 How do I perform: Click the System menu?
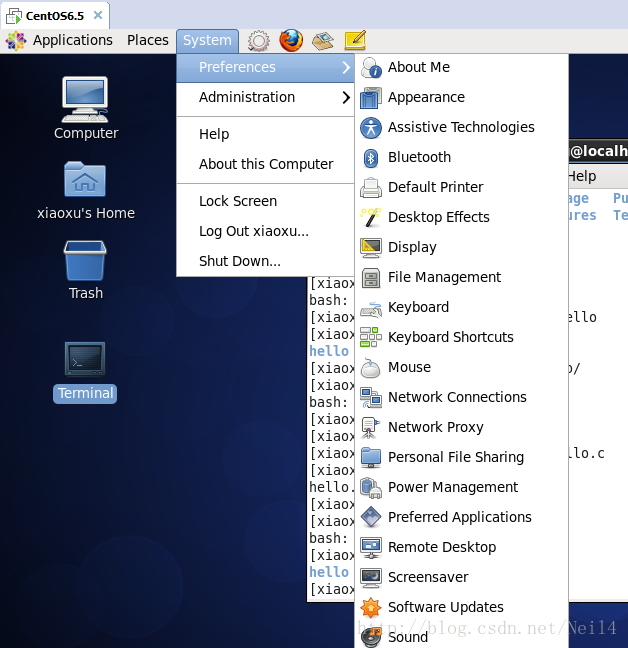(207, 40)
